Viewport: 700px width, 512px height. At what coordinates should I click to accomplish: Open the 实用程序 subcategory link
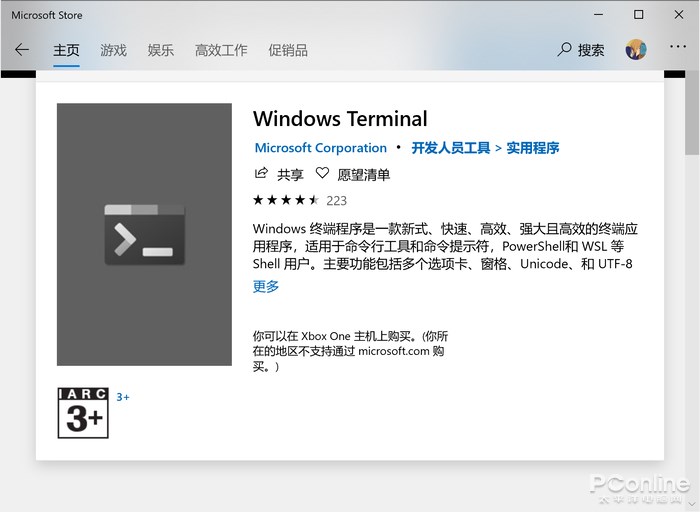pos(533,148)
